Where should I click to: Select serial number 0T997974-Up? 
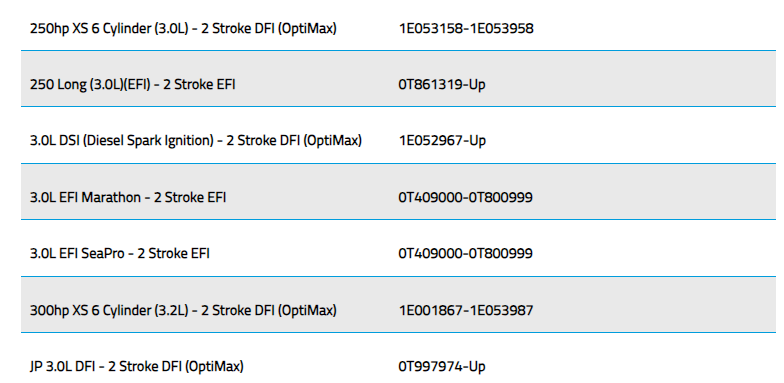442,366
